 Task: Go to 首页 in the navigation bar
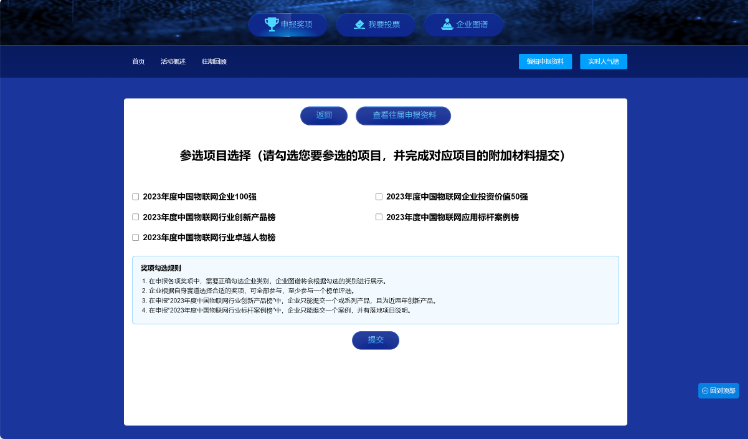(138, 62)
